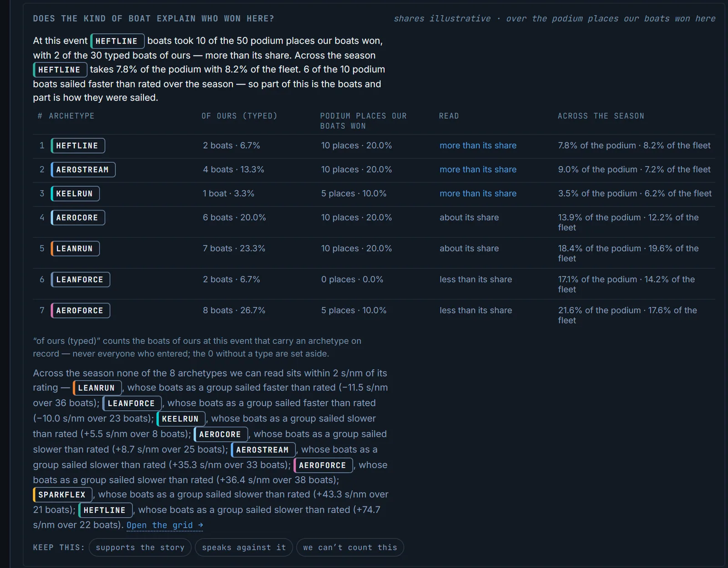Open the grid link
Screen dimensions: 728x568
[165, 525]
